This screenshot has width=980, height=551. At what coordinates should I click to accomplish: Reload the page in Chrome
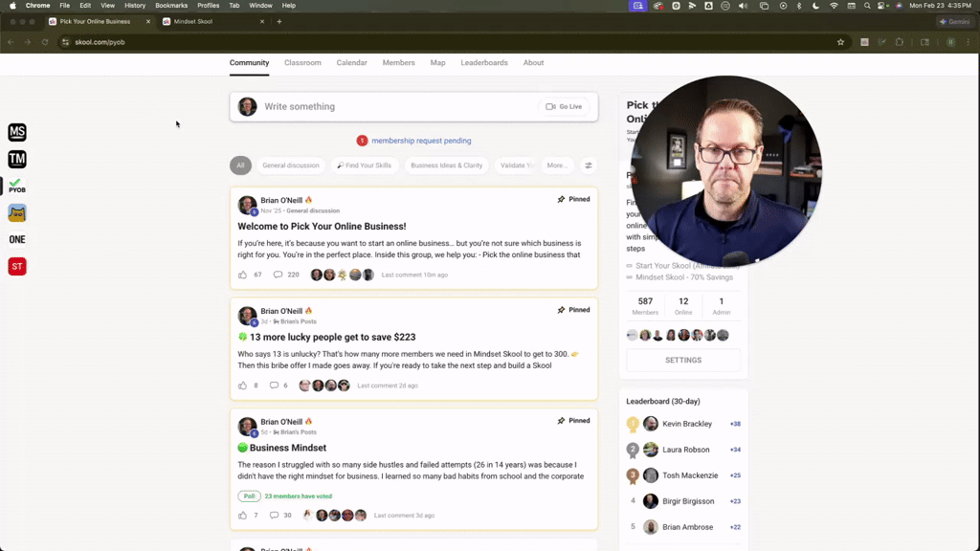click(45, 42)
